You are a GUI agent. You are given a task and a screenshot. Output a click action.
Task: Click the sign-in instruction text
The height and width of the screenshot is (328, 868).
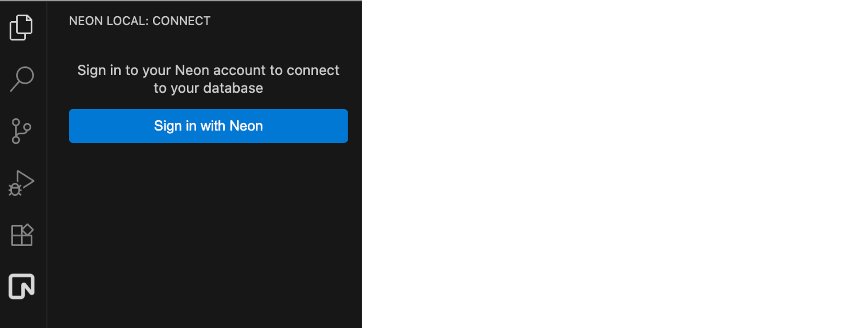click(x=208, y=79)
